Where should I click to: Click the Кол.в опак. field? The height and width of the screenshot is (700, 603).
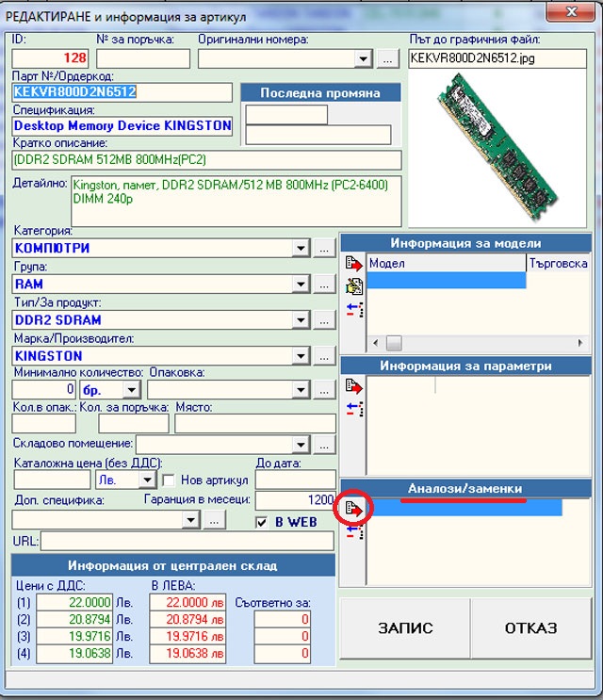click(x=44, y=424)
